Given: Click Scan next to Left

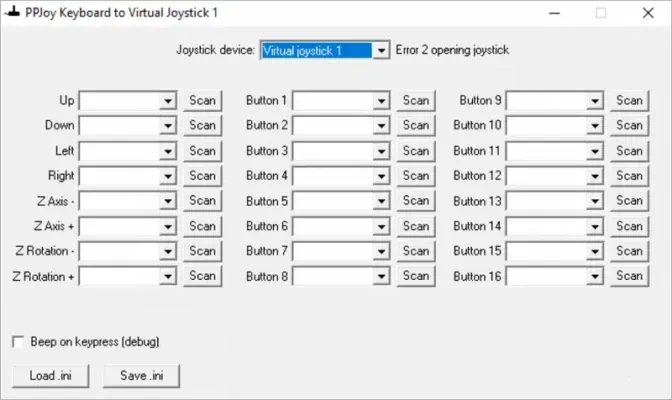Looking at the screenshot, I should coord(202,151).
